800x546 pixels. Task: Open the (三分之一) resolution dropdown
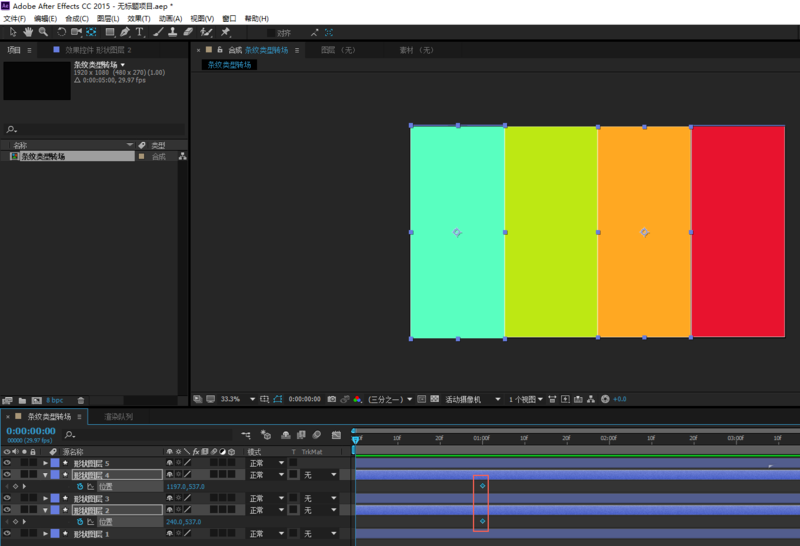(x=390, y=399)
